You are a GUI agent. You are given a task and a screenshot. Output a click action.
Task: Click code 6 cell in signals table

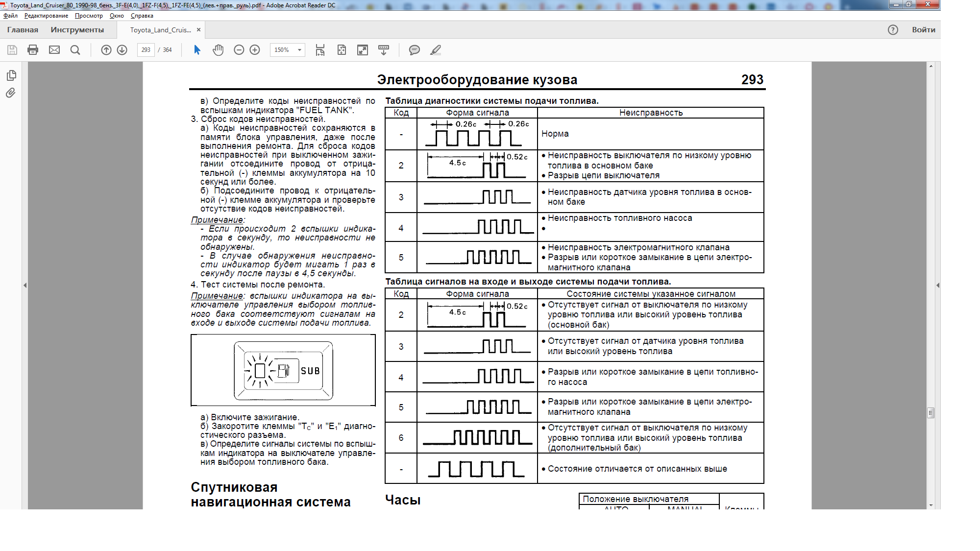tap(401, 438)
